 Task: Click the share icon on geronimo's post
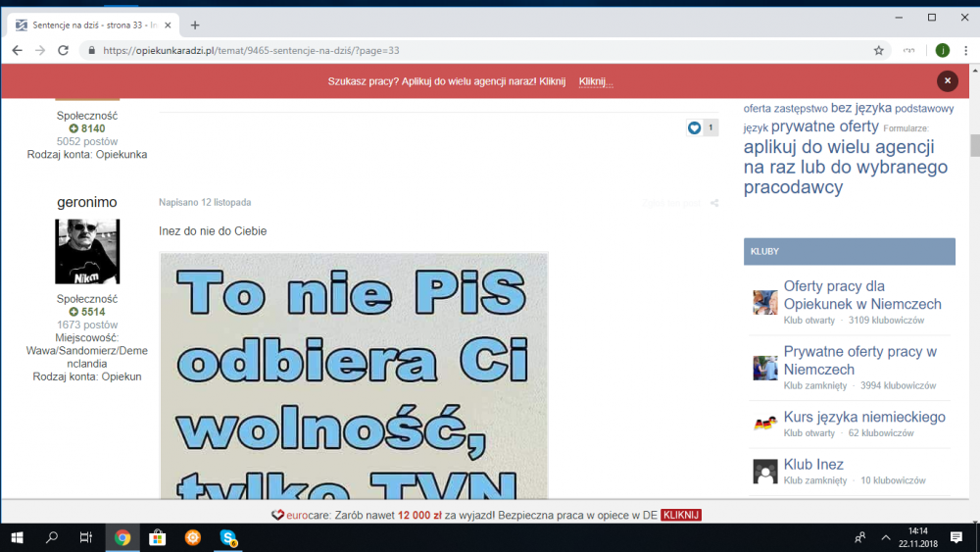(x=714, y=203)
